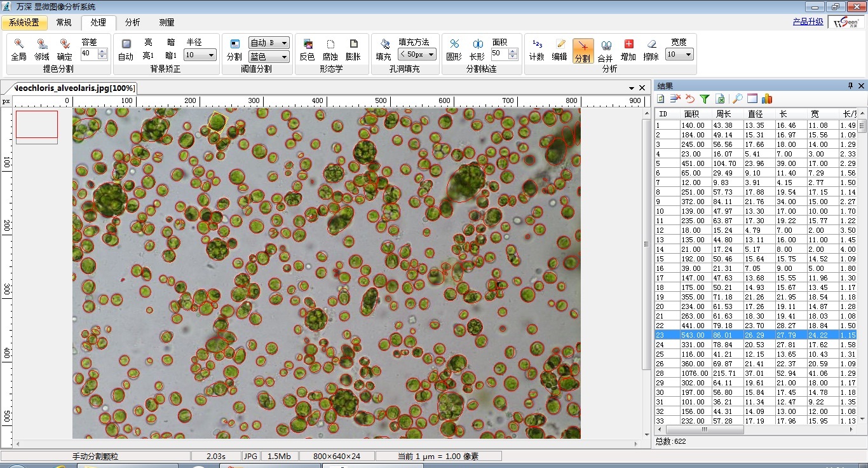
Task: Select the 合并 merge tool
Action: click(x=606, y=51)
